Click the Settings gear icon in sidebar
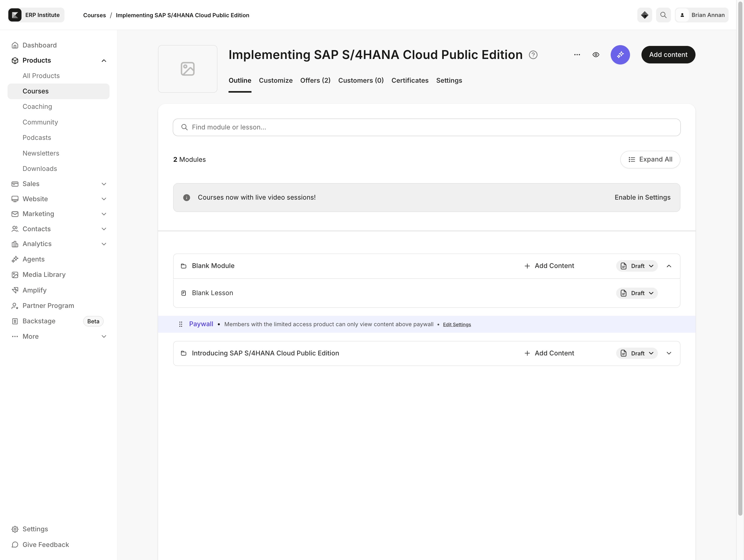Screen dimensions: 744x560 coord(15,529)
